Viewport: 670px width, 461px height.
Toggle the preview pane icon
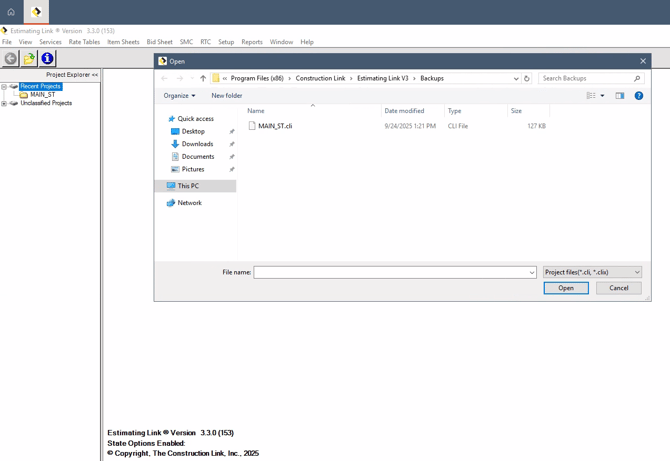tap(620, 96)
